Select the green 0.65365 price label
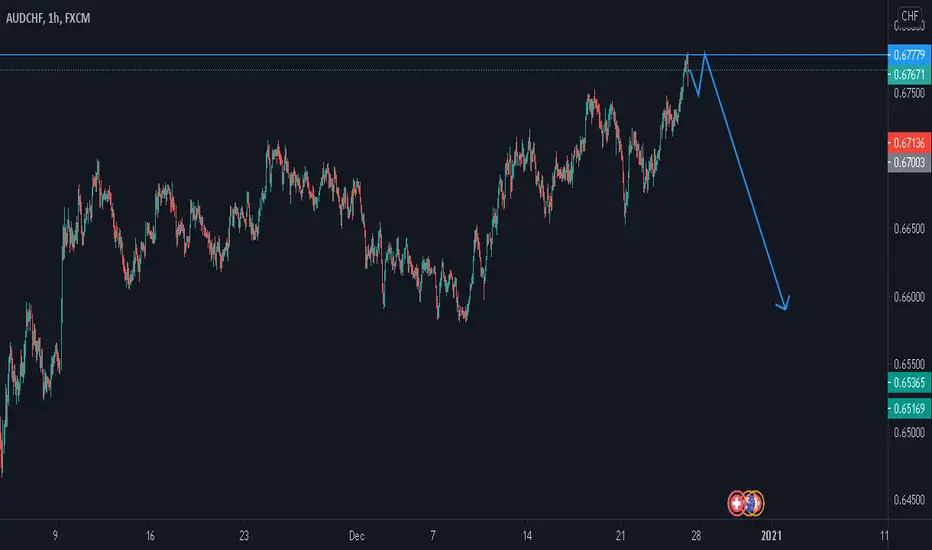The image size is (932, 550). coord(909,382)
